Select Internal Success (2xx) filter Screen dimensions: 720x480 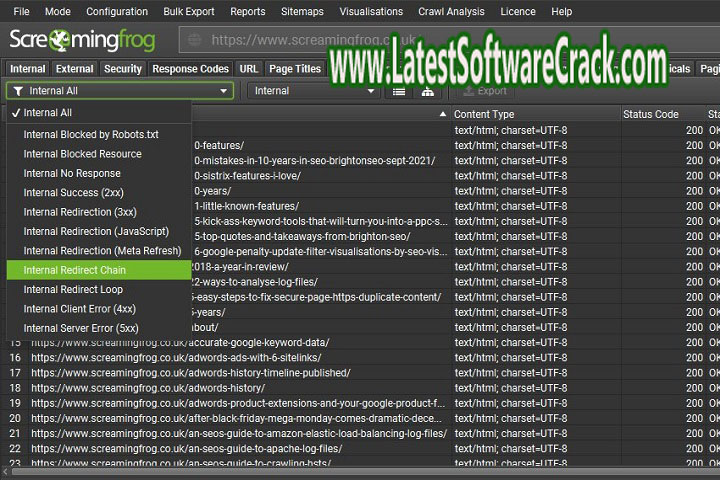(99, 192)
